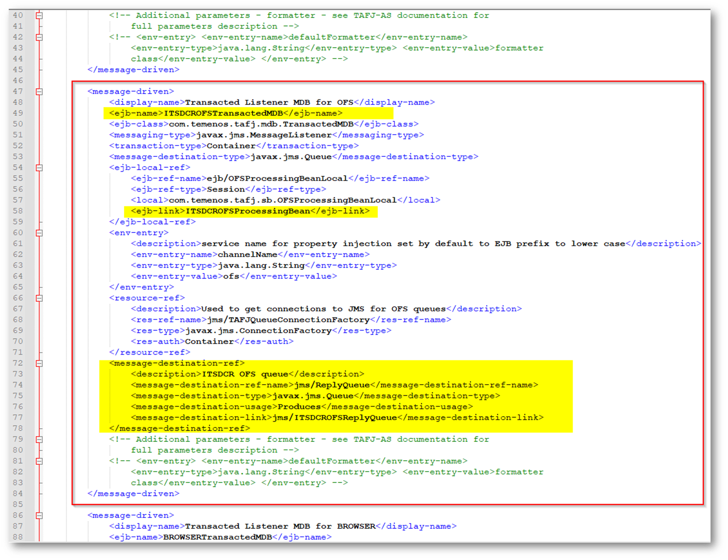Collapse the fold marker at line 40
Image resolution: width=728 pixels, height=560 pixels.
39,15
